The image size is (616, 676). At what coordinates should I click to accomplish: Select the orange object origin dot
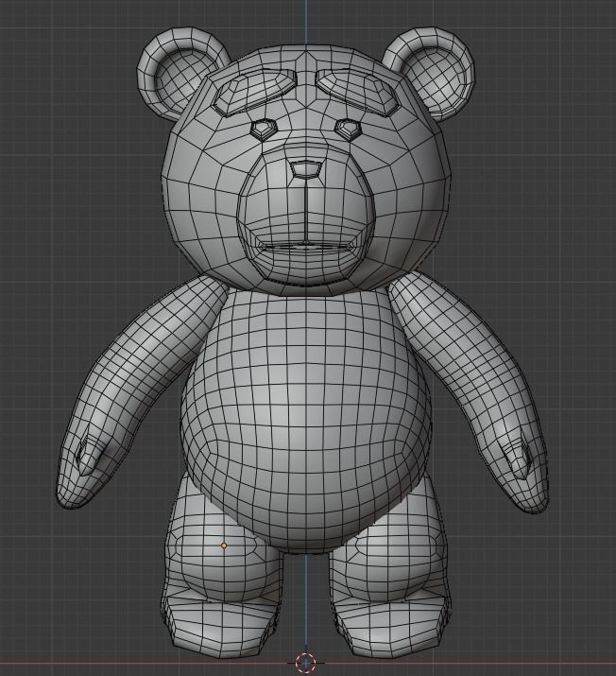(x=224, y=546)
